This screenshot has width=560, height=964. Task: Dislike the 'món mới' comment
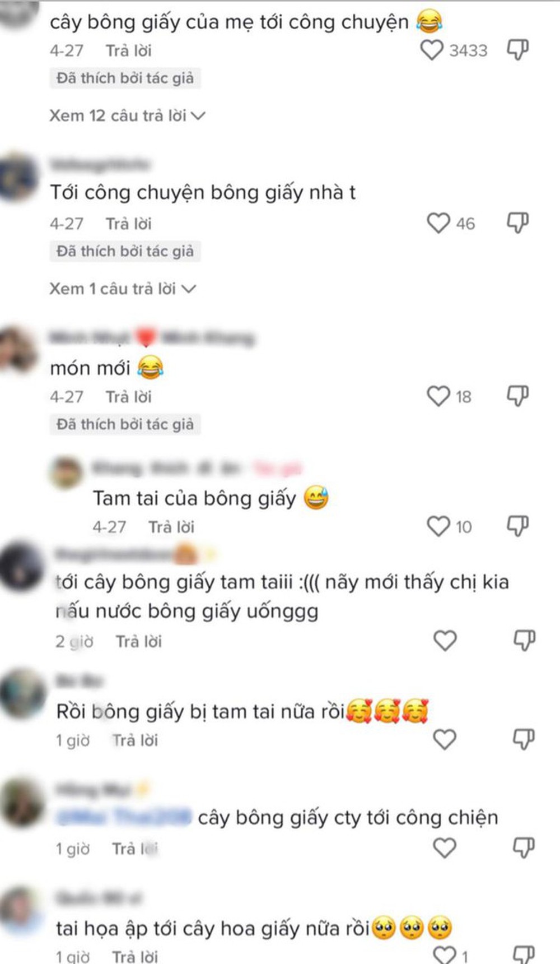(x=517, y=396)
